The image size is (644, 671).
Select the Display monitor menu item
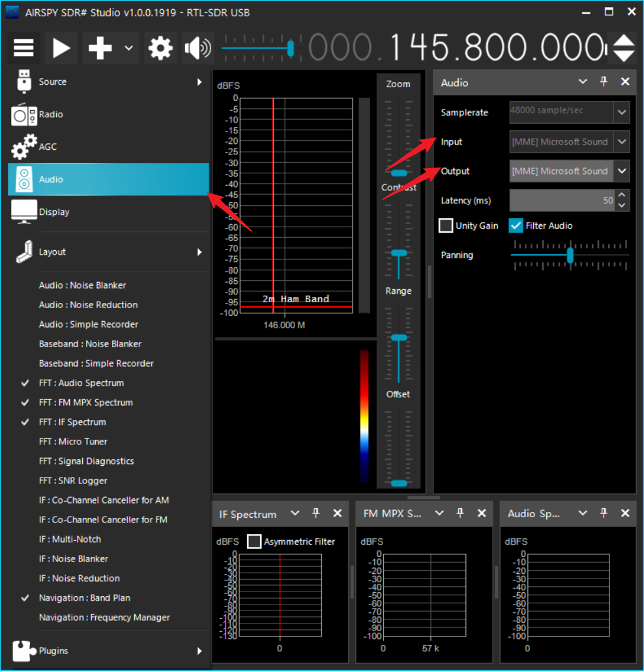(53, 212)
